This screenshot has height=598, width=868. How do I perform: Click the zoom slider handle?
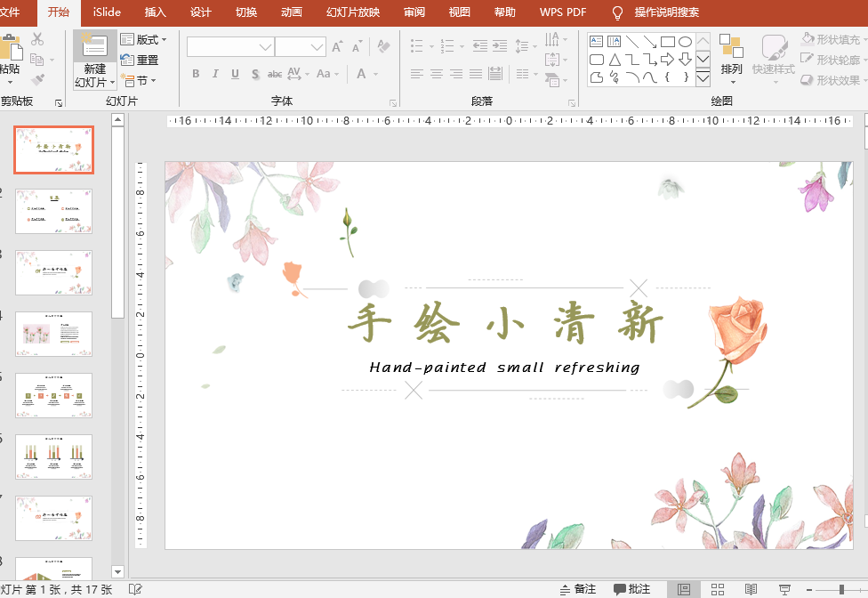(841, 590)
